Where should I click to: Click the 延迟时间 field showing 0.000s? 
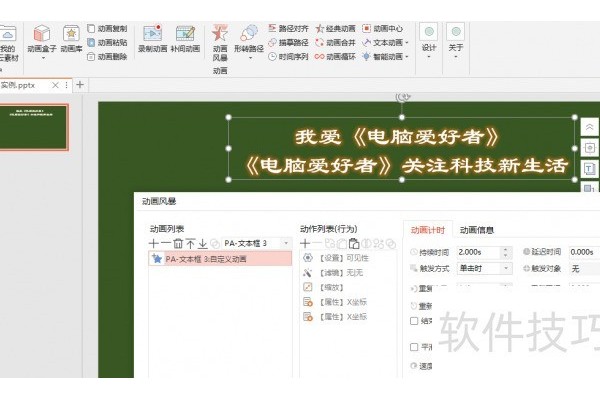point(584,252)
